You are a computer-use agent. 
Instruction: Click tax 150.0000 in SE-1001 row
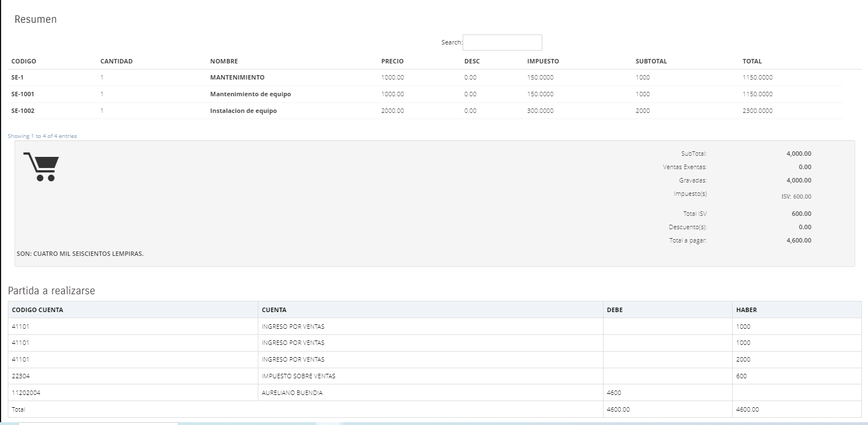pyautogui.click(x=541, y=94)
